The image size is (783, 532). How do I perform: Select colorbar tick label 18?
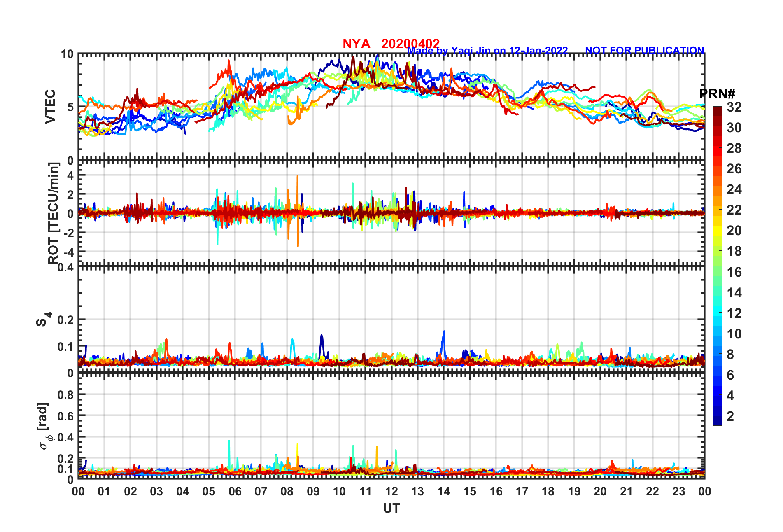(x=734, y=251)
